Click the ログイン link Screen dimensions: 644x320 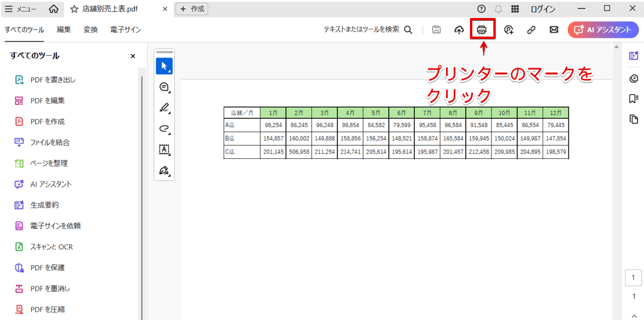[x=543, y=9]
